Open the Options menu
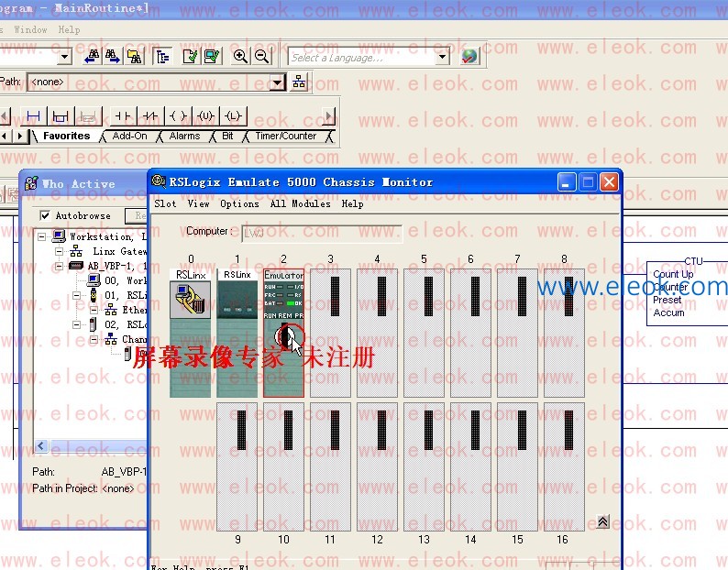Image resolution: width=728 pixels, height=570 pixels. coord(239,203)
